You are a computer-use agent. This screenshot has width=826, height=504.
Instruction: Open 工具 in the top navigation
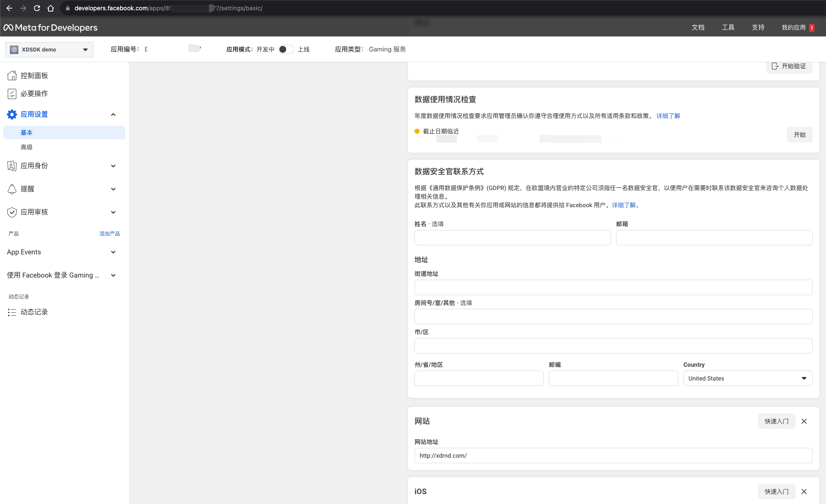pos(728,27)
